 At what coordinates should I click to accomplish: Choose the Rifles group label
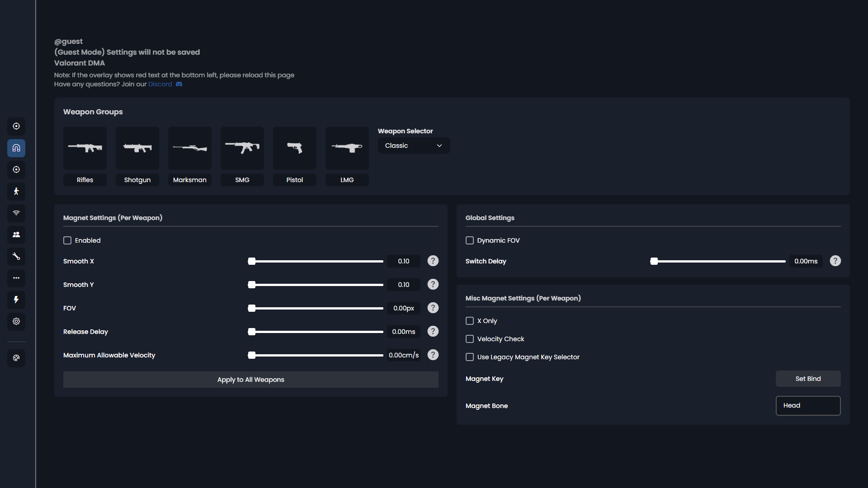tap(85, 180)
